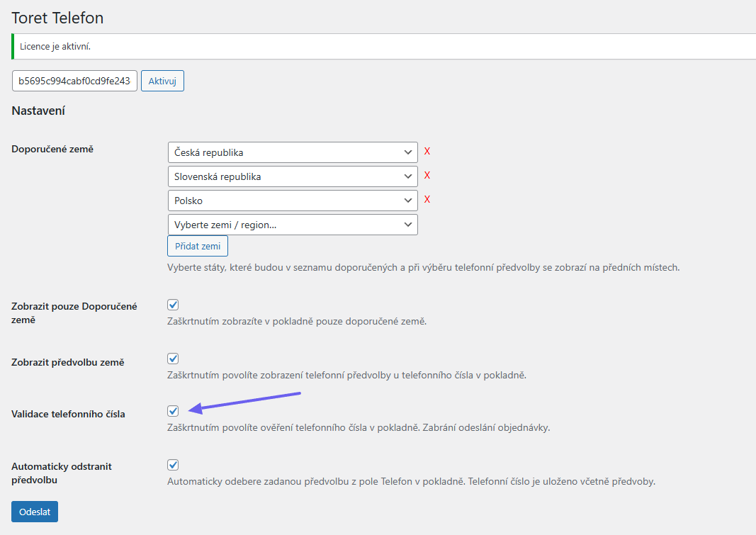Disable the Validace telefonního čísla checkbox
The image size is (756, 535).
coord(173,411)
